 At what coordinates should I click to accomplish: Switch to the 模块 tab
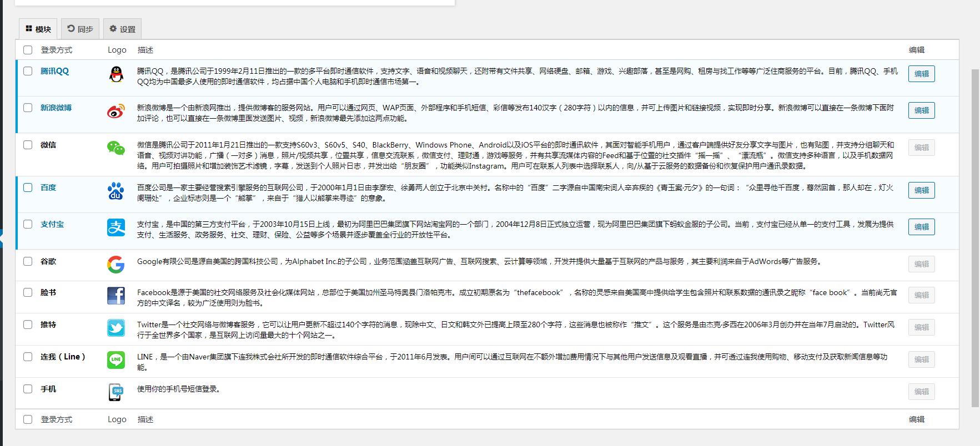pyautogui.click(x=38, y=29)
